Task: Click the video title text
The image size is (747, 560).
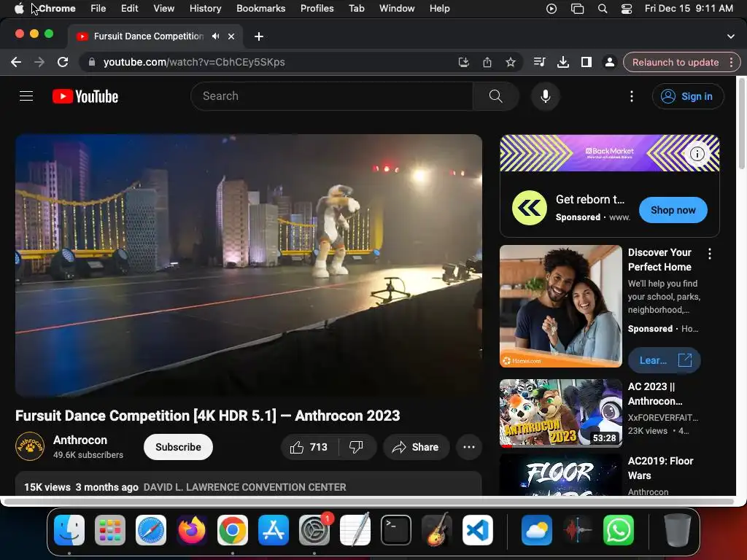Action: (208, 416)
